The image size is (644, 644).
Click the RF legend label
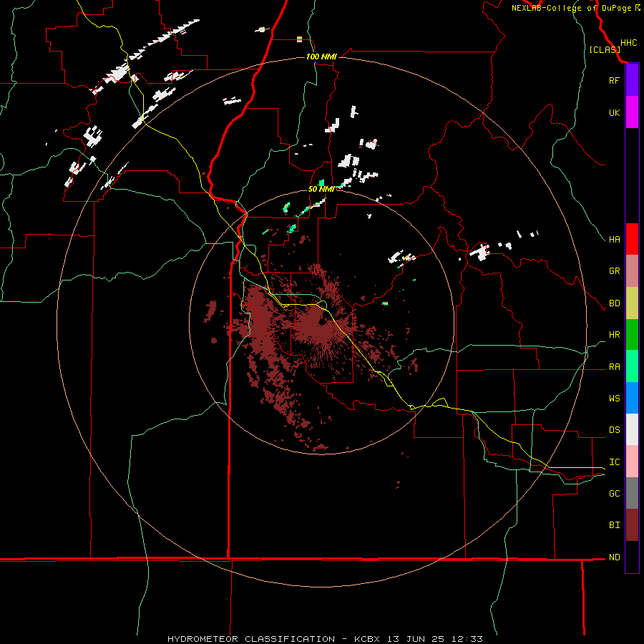click(614, 80)
